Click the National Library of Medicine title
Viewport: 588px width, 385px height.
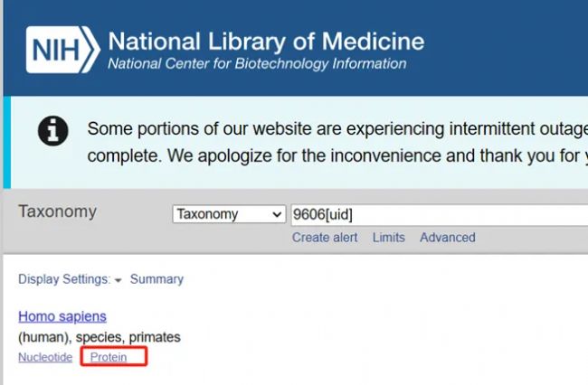click(x=266, y=42)
